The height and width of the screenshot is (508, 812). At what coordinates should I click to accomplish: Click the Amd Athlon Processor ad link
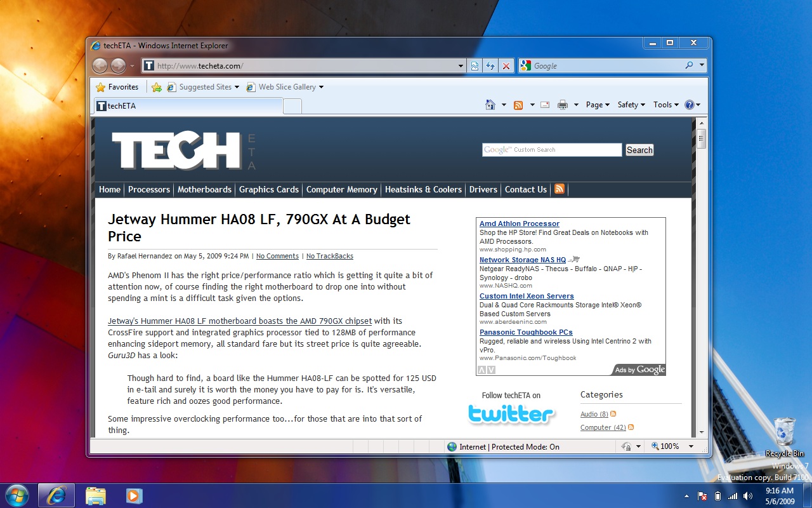point(520,224)
